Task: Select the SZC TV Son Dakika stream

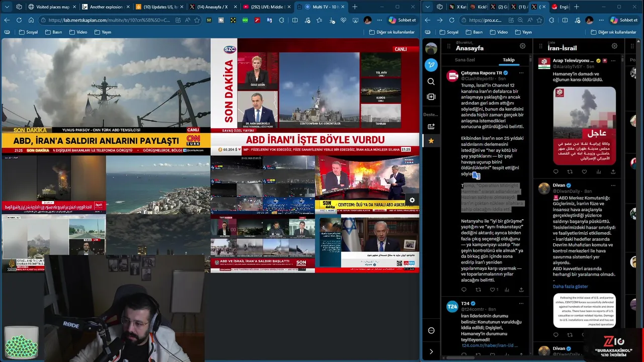Action: tap(315, 96)
